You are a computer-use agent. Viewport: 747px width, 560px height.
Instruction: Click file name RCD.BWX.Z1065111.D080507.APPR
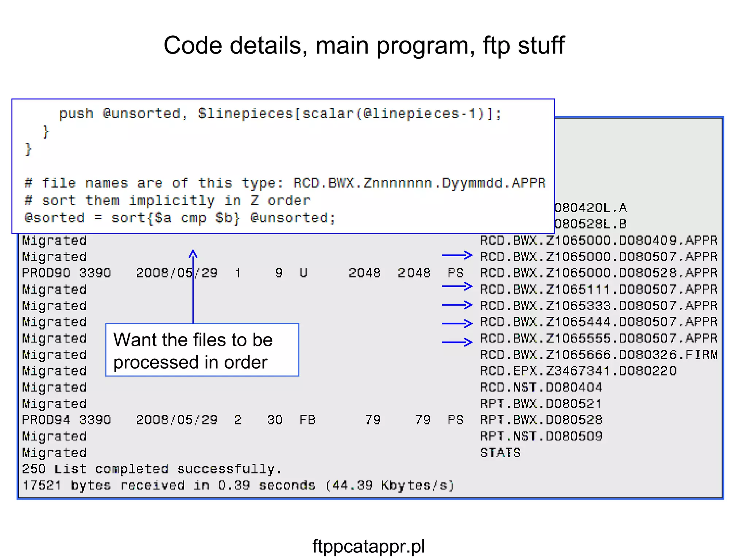pos(599,289)
